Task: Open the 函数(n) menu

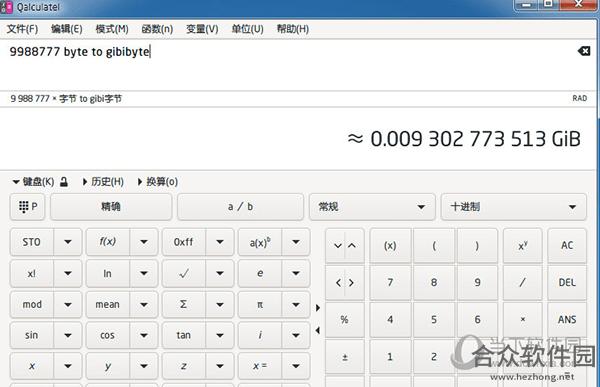Action: 157,29
